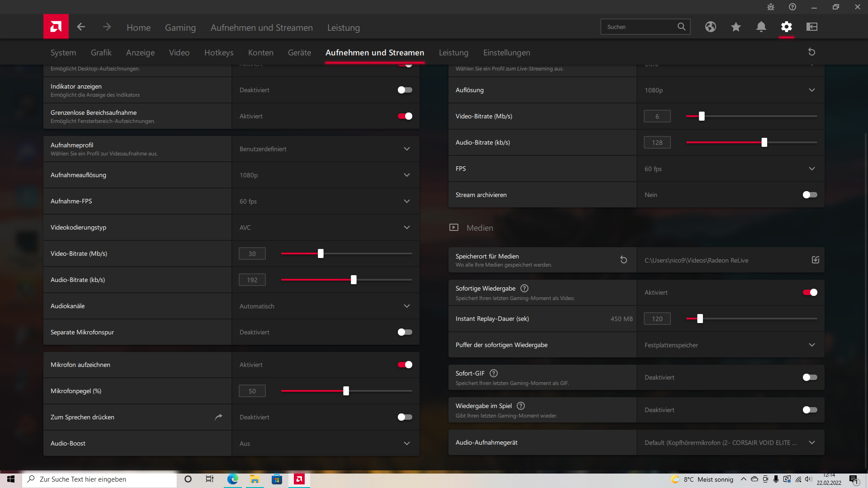Go to Gaming in top navigation
868x488 pixels.
point(180,28)
